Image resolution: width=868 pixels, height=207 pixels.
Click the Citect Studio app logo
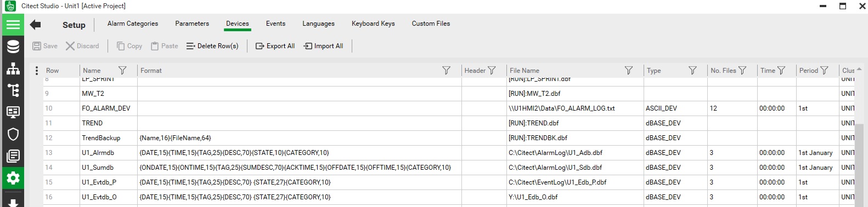[x=10, y=6]
